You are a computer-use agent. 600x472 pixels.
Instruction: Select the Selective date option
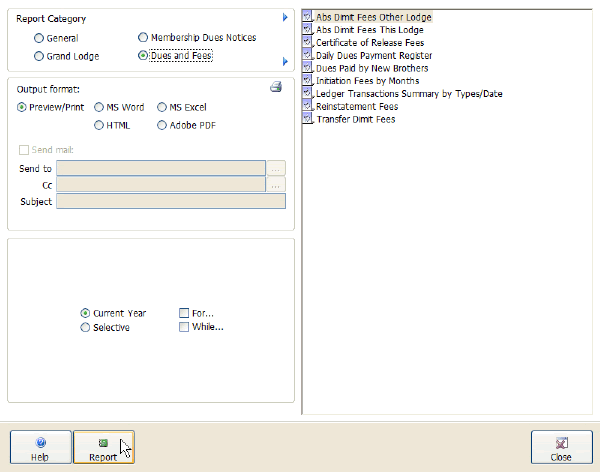(85, 328)
